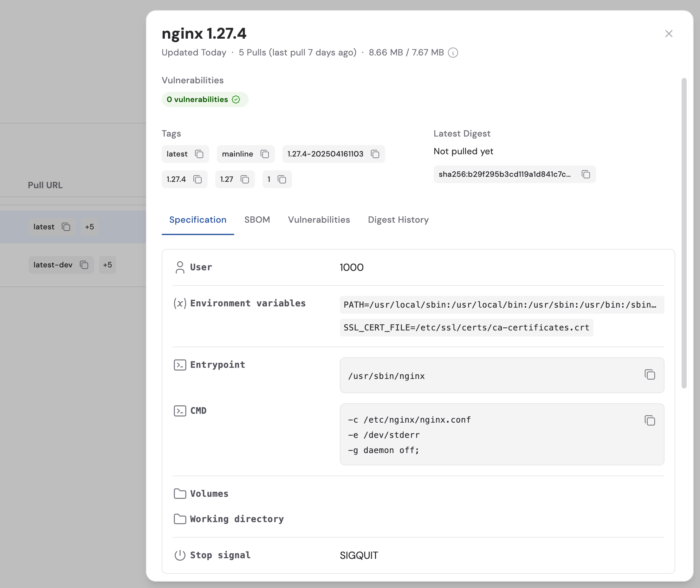700x588 pixels.
Task: Copy the 1.27 tag
Action: [x=245, y=179]
